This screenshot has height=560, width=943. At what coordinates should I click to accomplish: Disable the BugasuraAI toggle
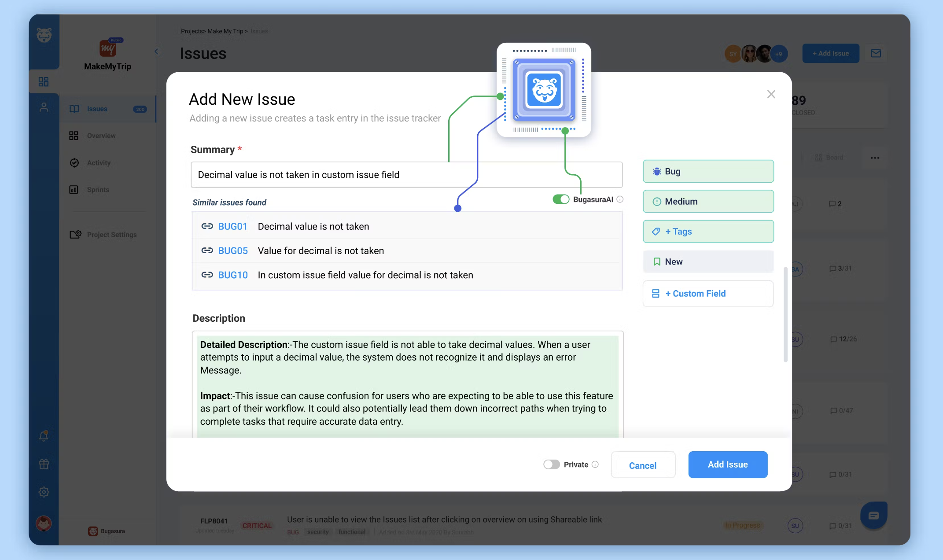561,199
